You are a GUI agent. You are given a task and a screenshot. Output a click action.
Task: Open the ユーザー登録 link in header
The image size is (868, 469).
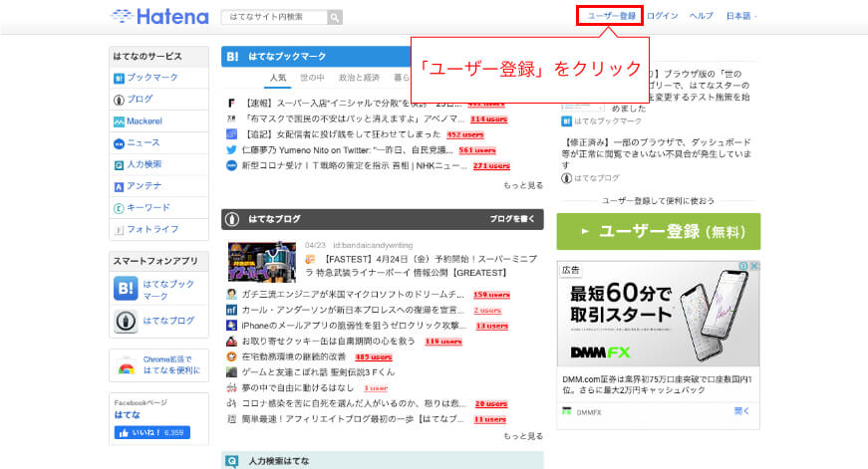point(611,16)
